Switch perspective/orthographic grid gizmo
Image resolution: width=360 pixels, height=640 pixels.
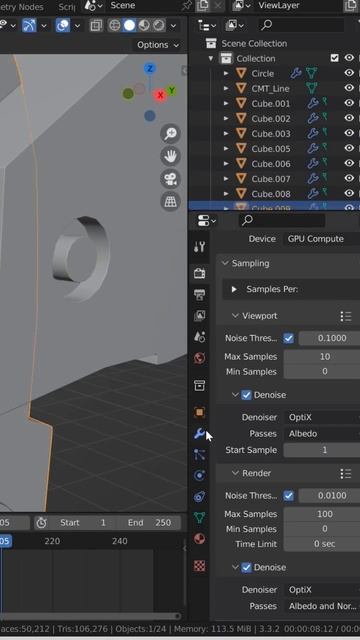point(171,201)
